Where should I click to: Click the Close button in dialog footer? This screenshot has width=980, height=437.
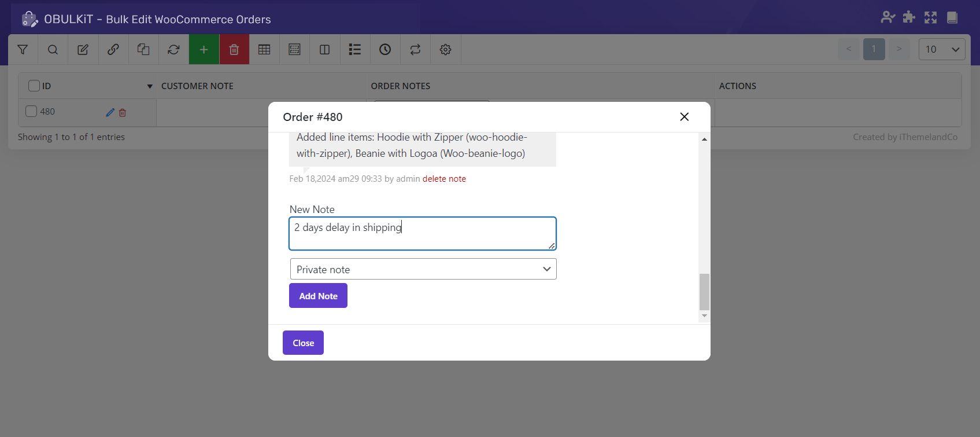pyautogui.click(x=303, y=343)
